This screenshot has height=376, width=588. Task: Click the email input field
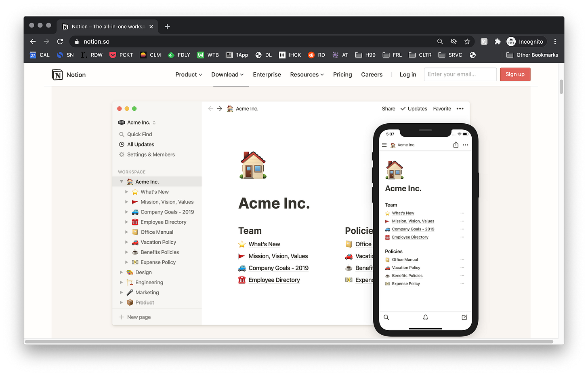tap(460, 74)
